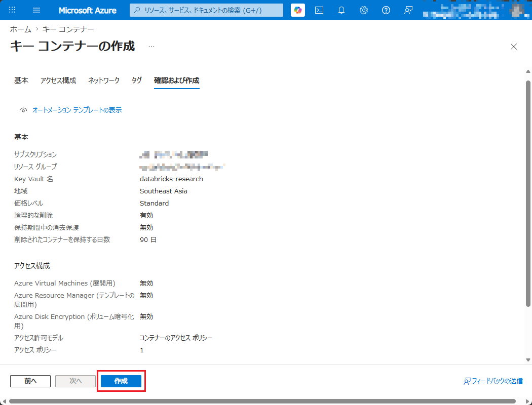Open the notifications bell

pyautogui.click(x=341, y=10)
